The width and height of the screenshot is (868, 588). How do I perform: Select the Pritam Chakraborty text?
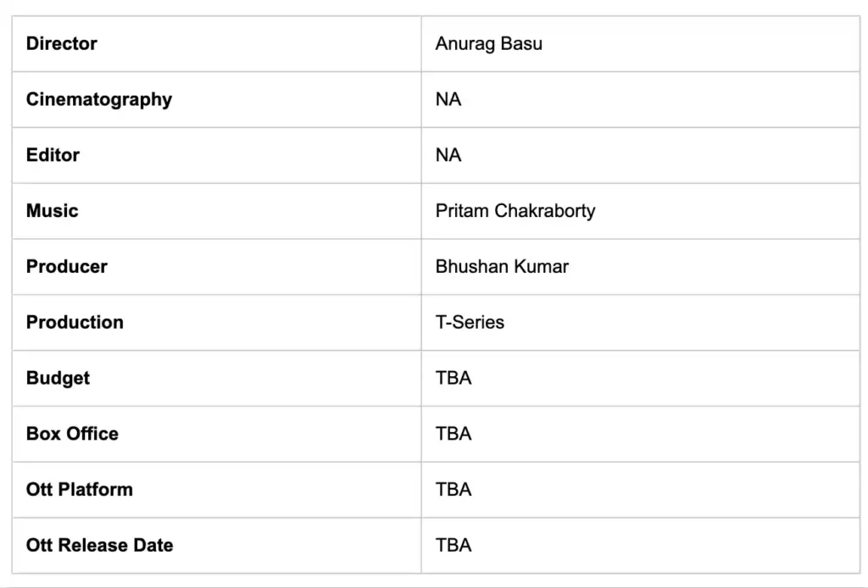pos(515,211)
